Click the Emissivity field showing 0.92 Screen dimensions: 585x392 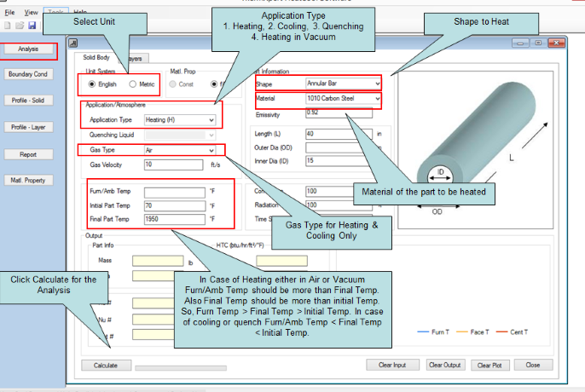(339, 113)
